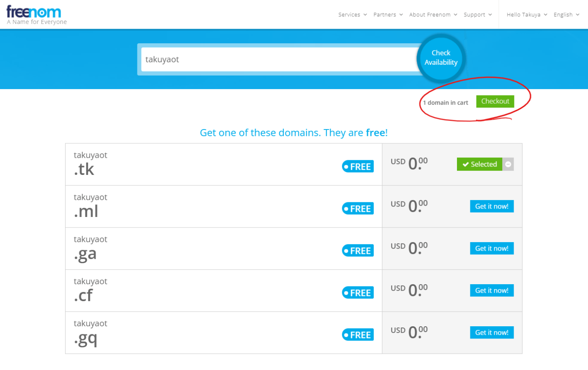The height and width of the screenshot is (370, 588).
Task: Click the FREE badge on takuyaot.ml row
Action: coord(358,209)
